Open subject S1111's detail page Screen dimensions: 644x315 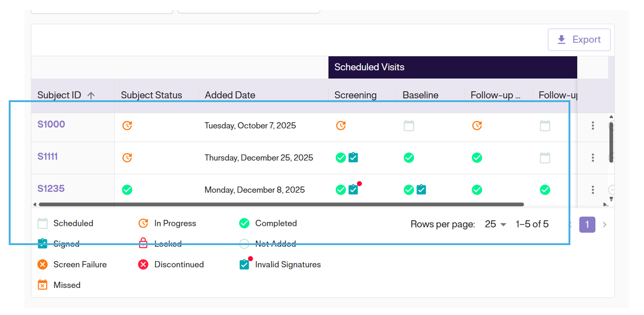(x=48, y=156)
